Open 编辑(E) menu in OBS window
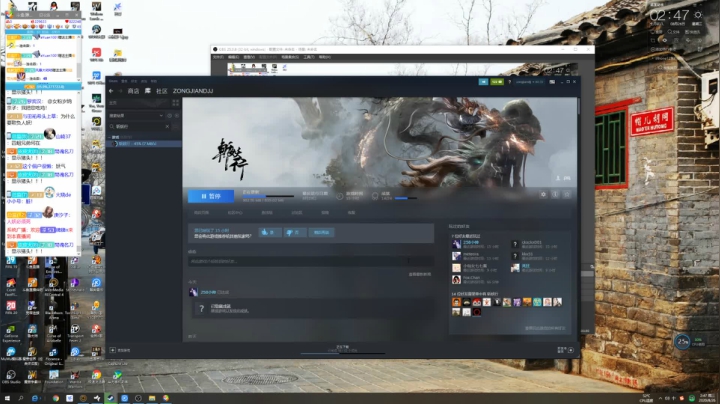The image size is (720, 404). tap(234, 57)
